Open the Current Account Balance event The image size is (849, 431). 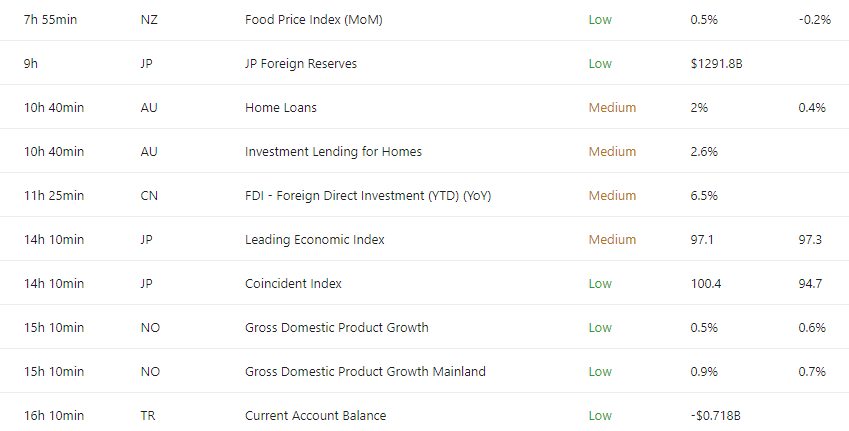(x=315, y=416)
